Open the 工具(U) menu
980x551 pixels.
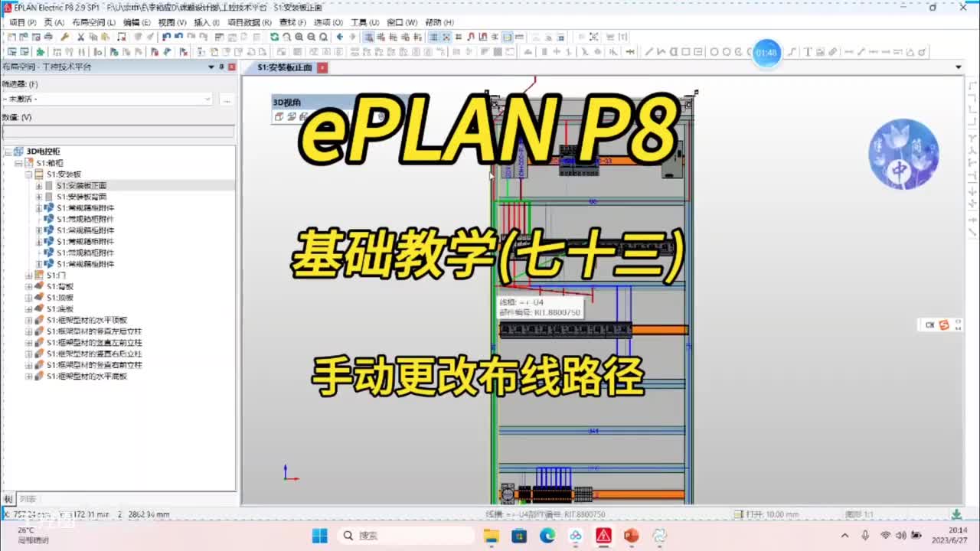(364, 22)
